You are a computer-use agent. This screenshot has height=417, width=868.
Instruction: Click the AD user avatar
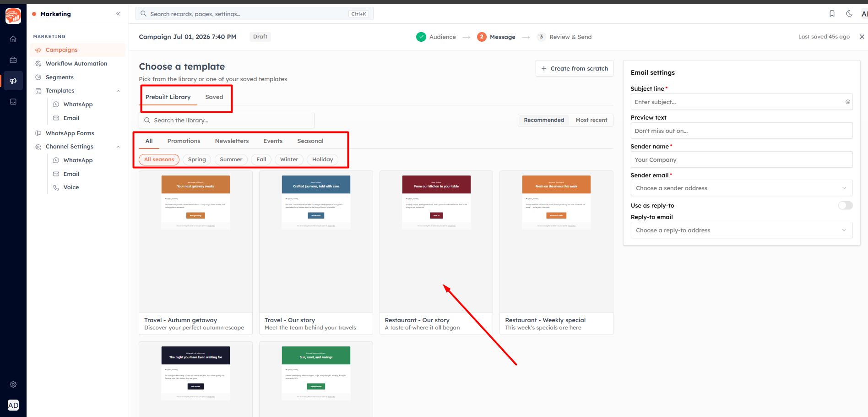[13, 405]
